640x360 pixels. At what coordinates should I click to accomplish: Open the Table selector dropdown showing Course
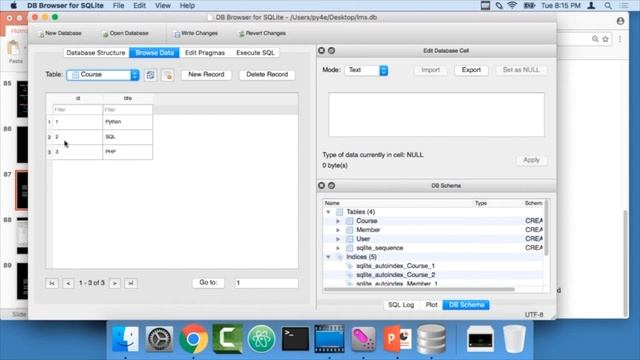click(103, 75)
